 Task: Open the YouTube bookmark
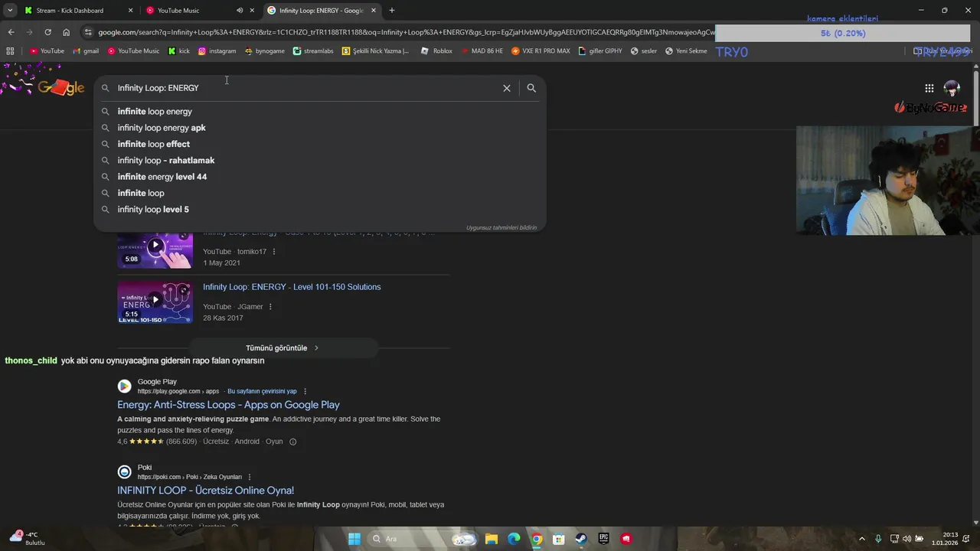(x=47, y=51)
